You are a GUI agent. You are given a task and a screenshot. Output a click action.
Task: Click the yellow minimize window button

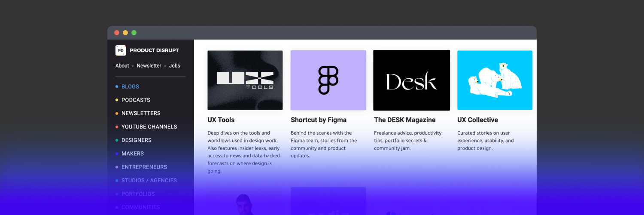point(125,33)
